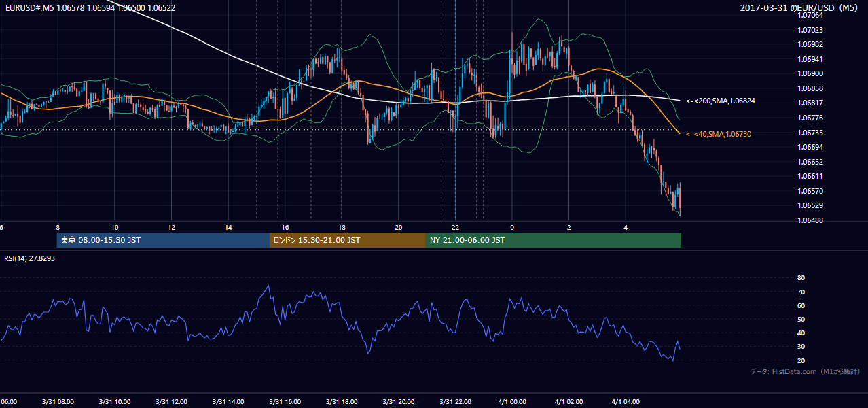Click the 1.06900 price axis label
Viewport: 868px width, 408px height.
pos(811,74)
